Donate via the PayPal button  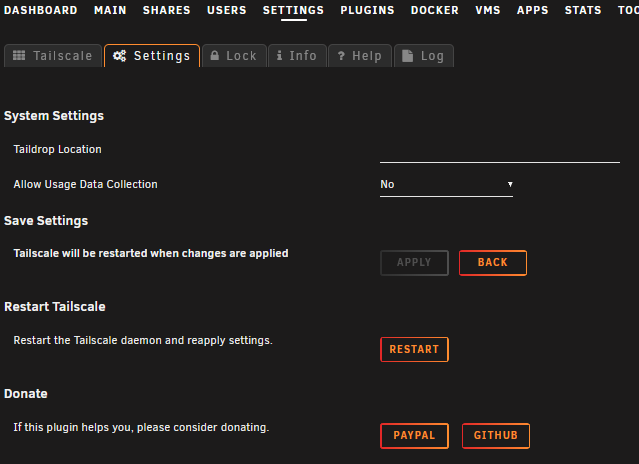point(414,436)
